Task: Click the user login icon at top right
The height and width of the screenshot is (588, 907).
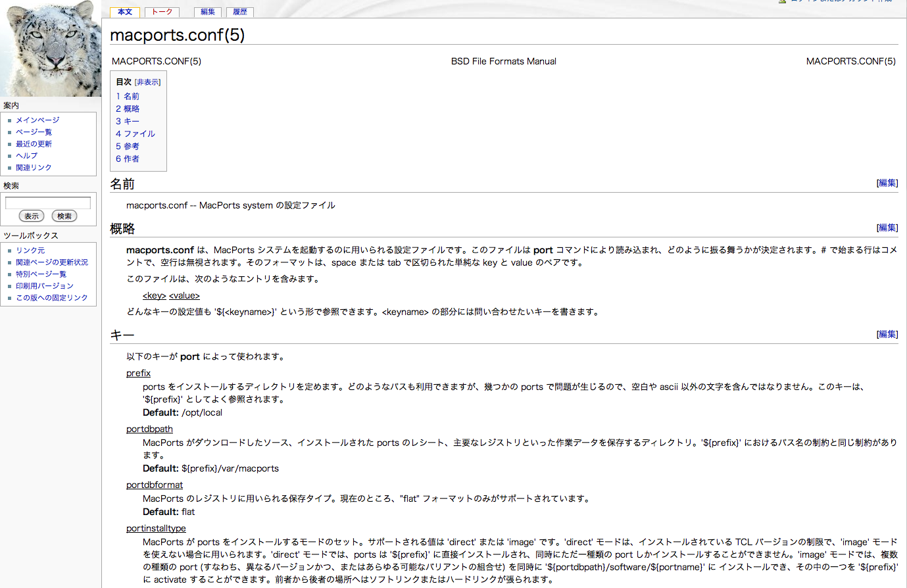Action: [782, 1]
